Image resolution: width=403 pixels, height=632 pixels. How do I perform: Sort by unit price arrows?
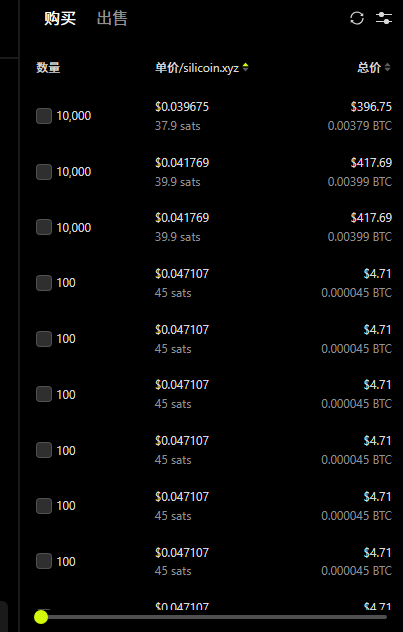(245, 67)
